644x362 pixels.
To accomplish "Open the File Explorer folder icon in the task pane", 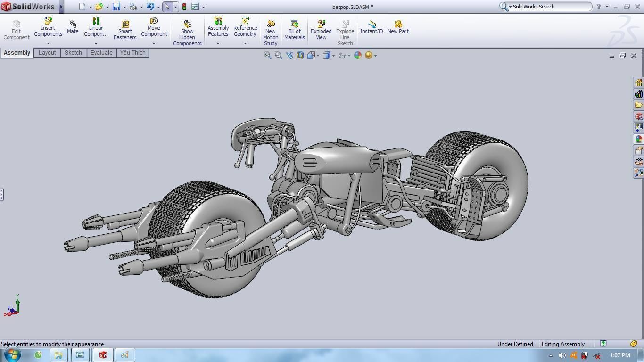I will coord(638,105).
